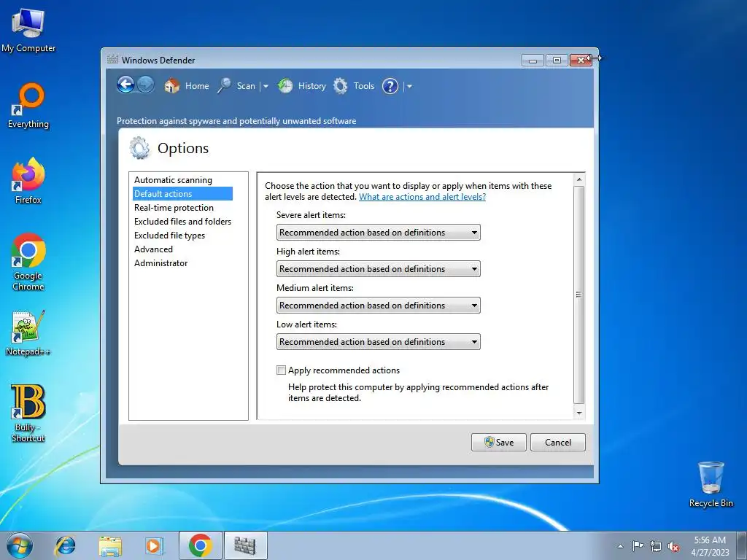This screenshot has height=560, width=747.
Task: Launch Internet Explorer from taskbar
Action: (65, 545)
